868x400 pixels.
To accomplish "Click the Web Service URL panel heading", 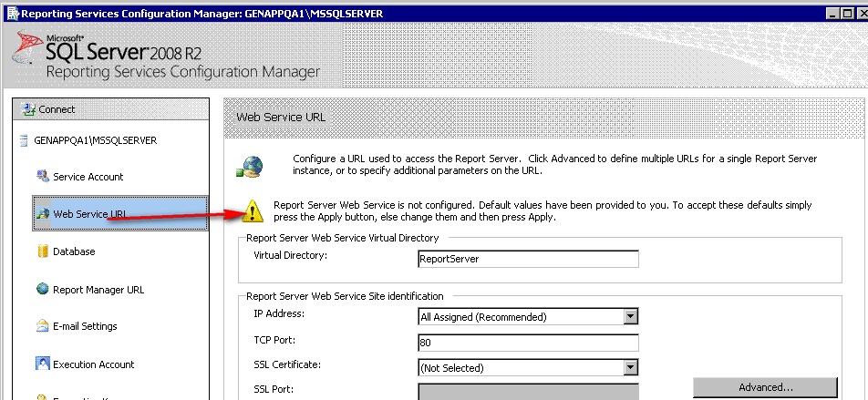I will tap(281, 118).
